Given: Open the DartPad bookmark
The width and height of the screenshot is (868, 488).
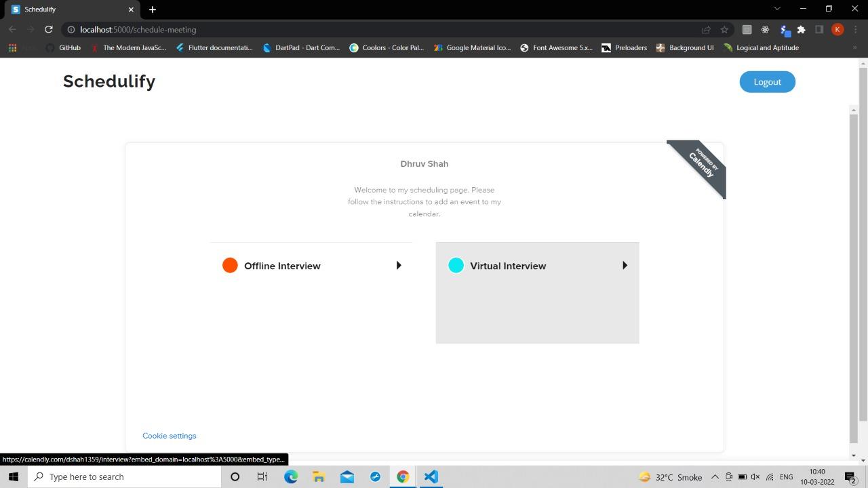Looking at the screenshot, I should click(x=301, y=47).
